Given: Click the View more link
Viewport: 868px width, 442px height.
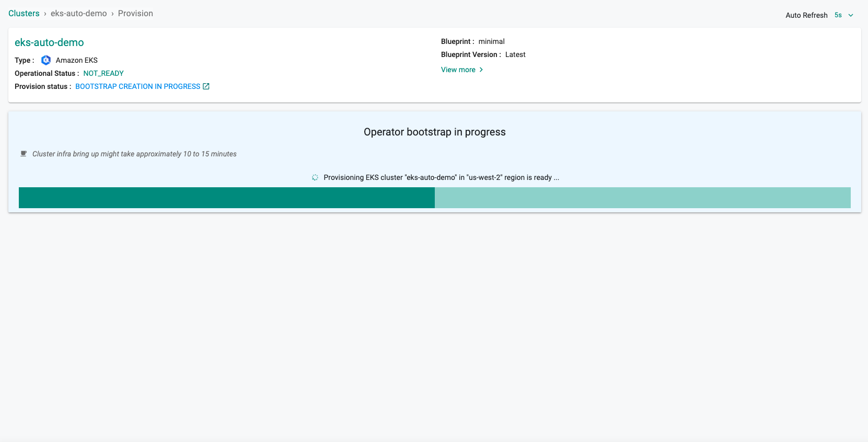Looking at the screenshot, I should coord(458,70).
